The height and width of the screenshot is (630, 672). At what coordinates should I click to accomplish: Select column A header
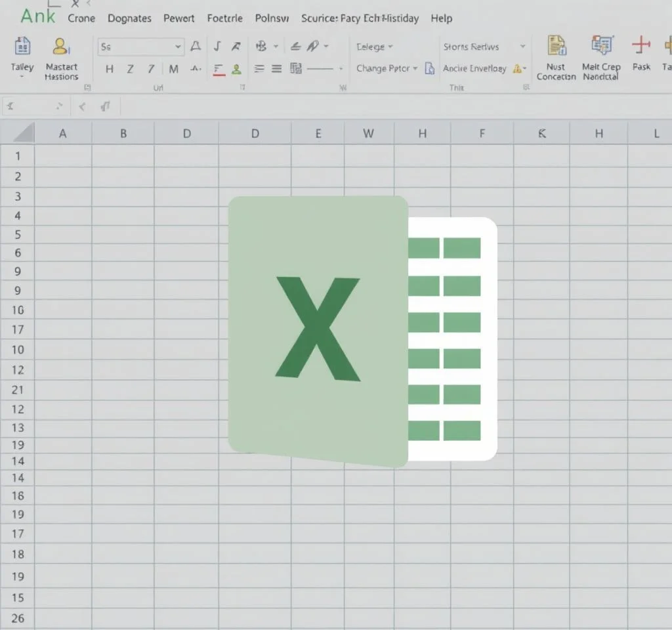tap(63, 134)
